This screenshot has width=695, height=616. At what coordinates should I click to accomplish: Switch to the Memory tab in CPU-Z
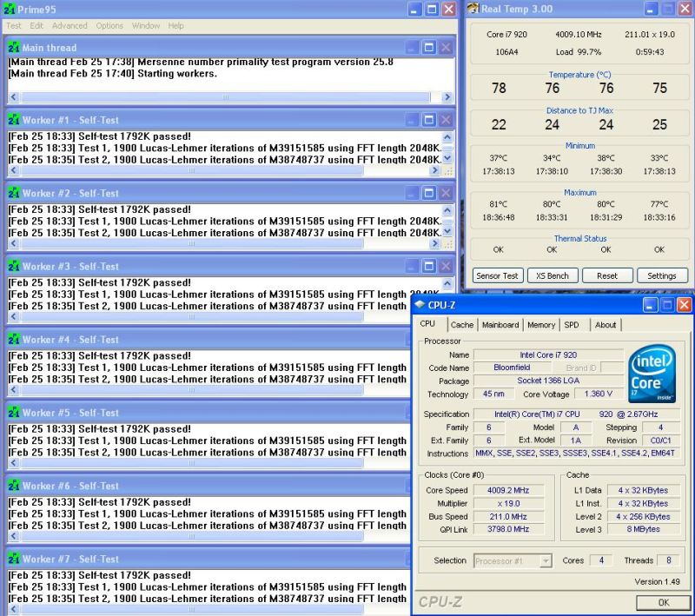point(541,325)
